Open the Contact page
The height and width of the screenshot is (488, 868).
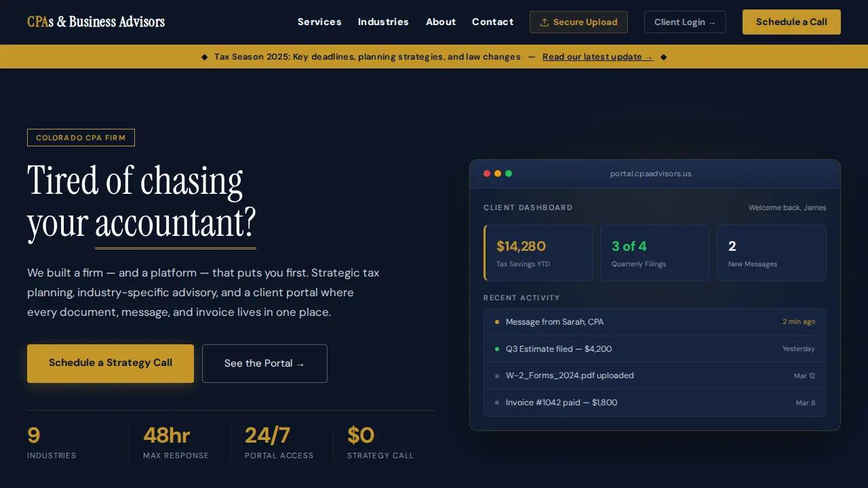492,22
